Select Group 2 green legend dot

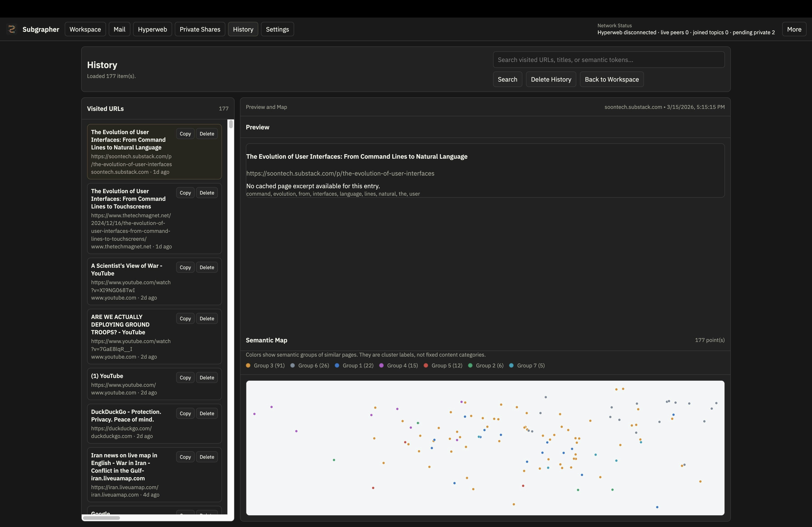click(x=470, y=365)
